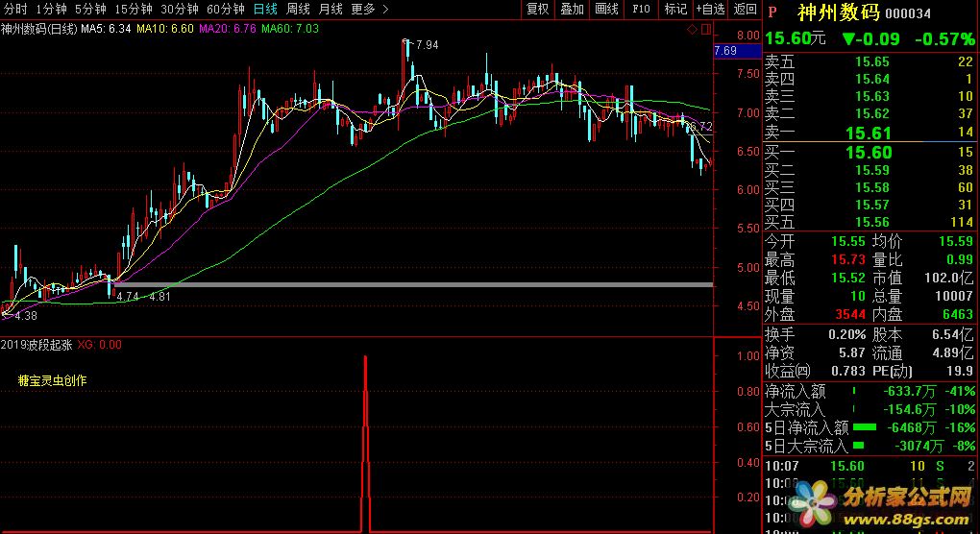This screenshot has width=980, height=534.
Task: Click the 返回 back button
Action: tap(745, 9)
